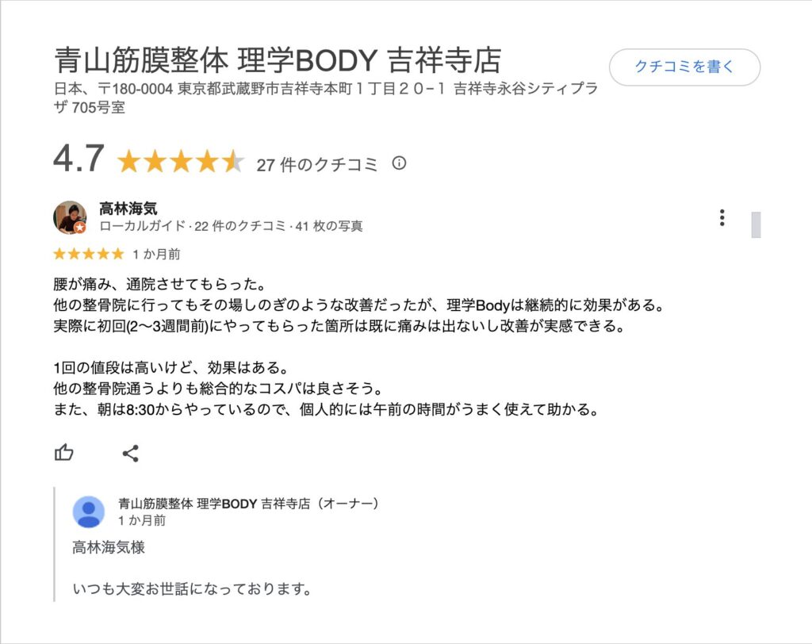This screenshot has height=644, width=812.
Task: Click the Local Guide badge on the avatar
Action: 80,228
